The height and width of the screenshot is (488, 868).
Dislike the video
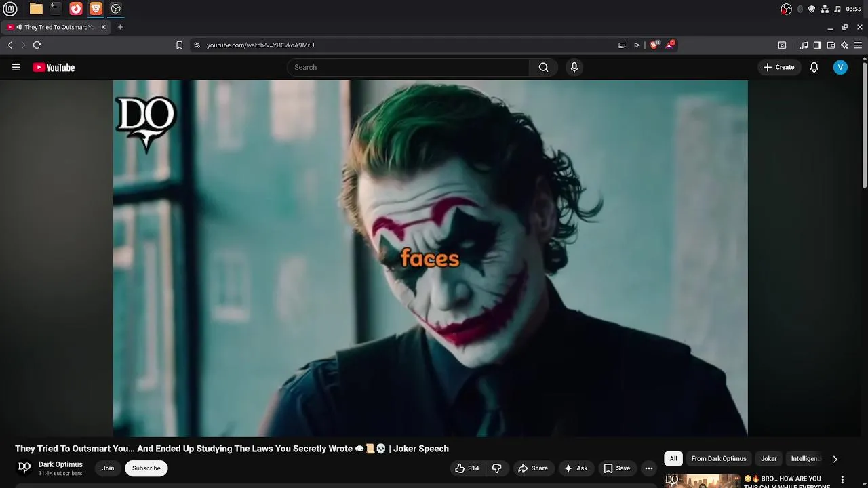(x=497, y=468)
